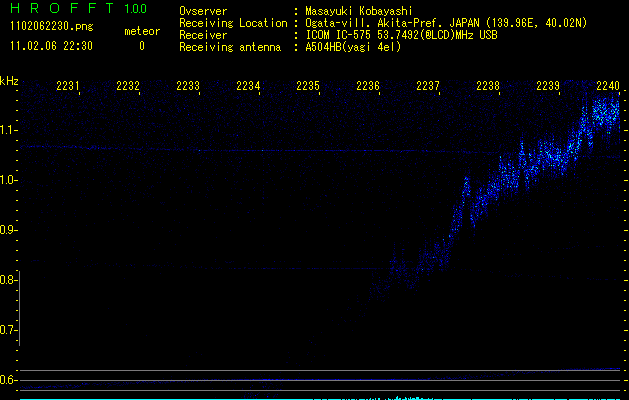Screen dimensions: 629x400
Task: Click the 1.1 frequency axis label
Action: point(8,130)
